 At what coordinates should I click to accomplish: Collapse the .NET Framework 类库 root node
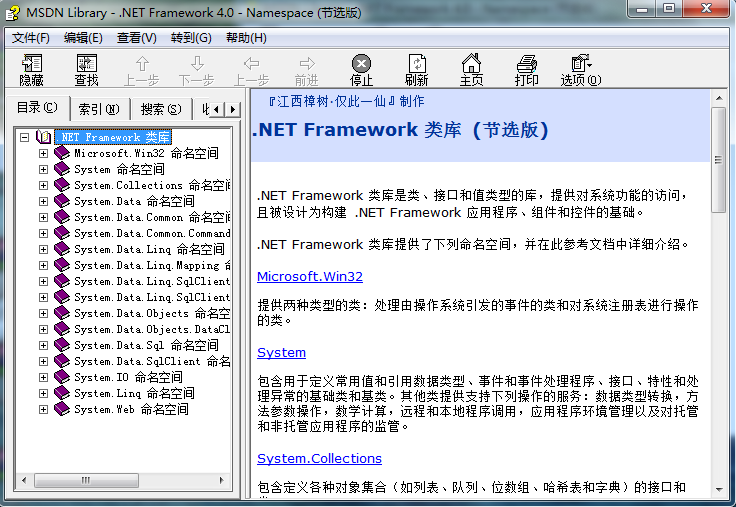[24, 137]
